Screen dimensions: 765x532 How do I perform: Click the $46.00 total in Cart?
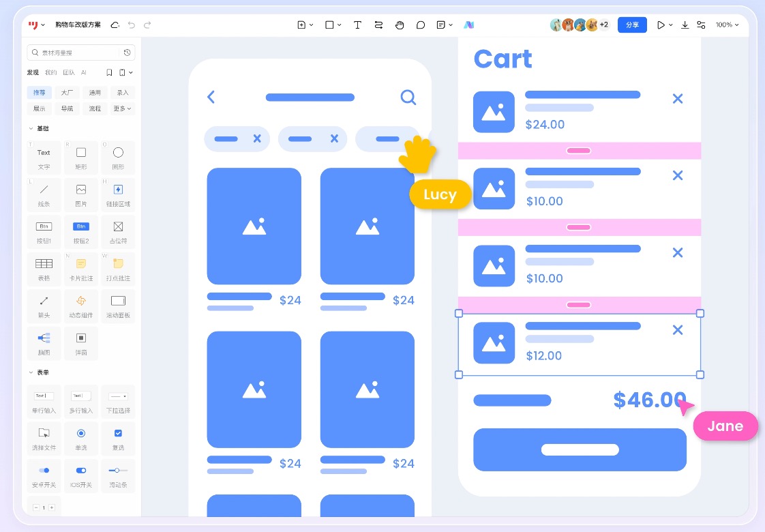point(649,400)
